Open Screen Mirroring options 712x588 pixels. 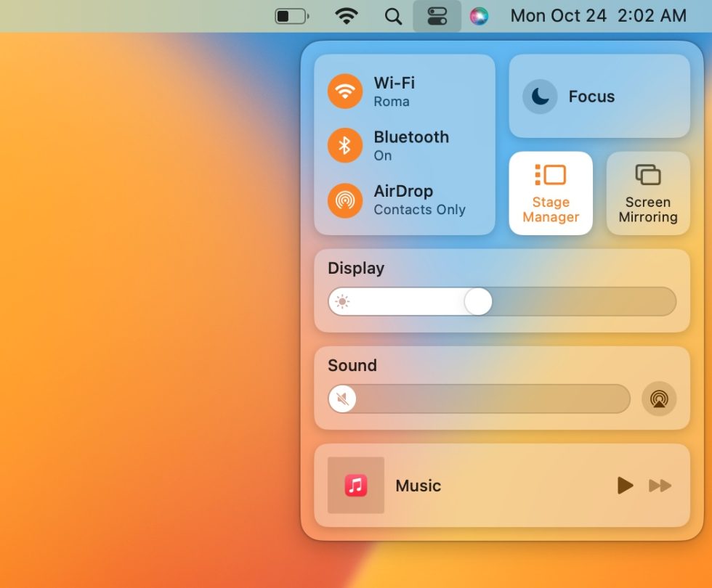pos(648,193)
